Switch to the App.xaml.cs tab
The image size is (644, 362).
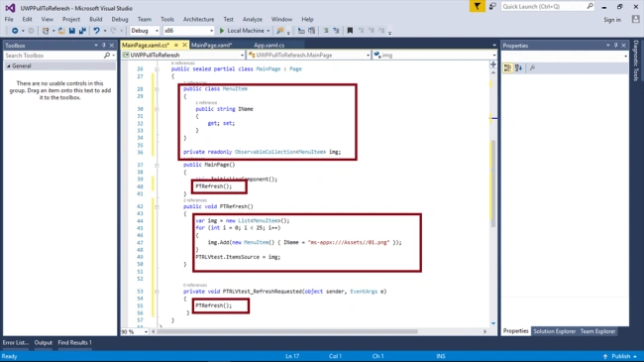click(269, 46)
